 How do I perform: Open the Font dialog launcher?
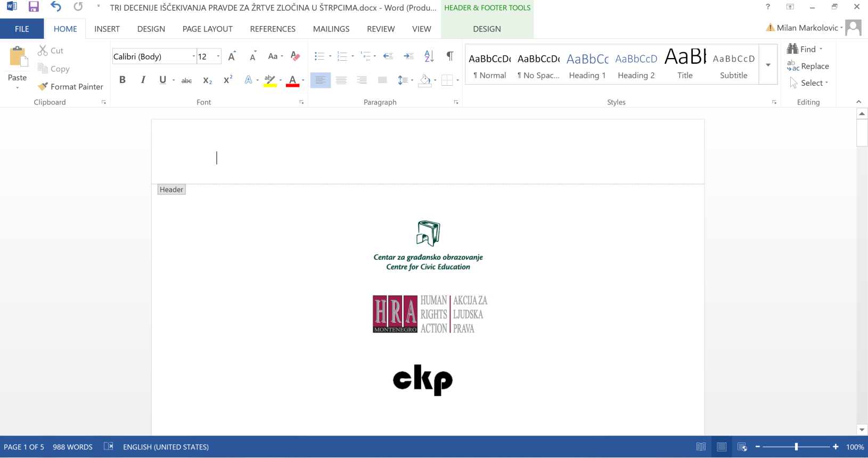click(x=301, y=102)
